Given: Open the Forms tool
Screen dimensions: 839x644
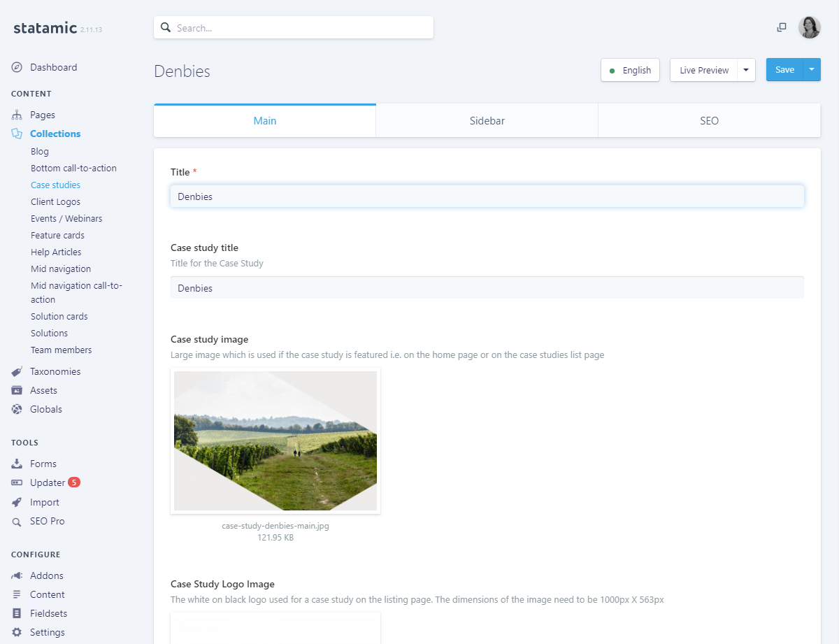Looking at the screenshot, I should [43, 464].
